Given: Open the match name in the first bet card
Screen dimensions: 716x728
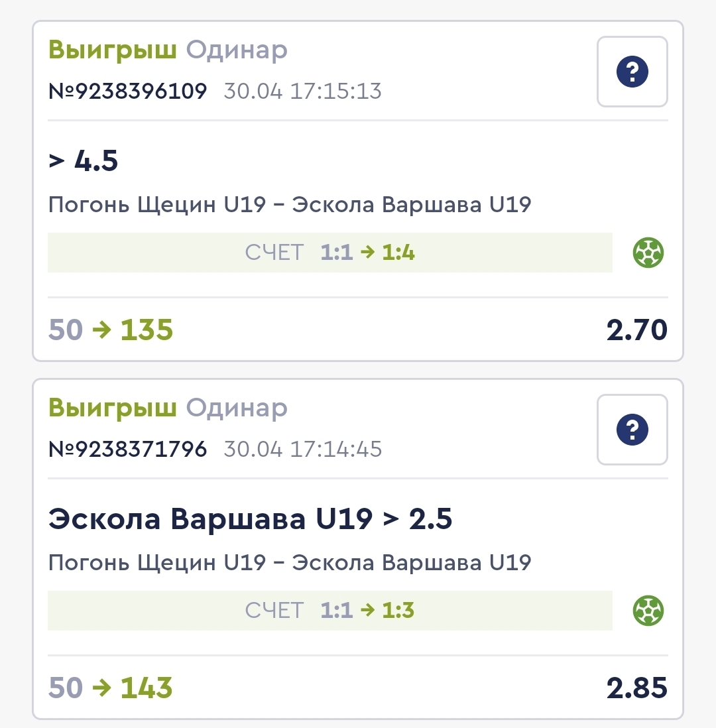Looking at the screenshot, I should (x=290, y=204).
